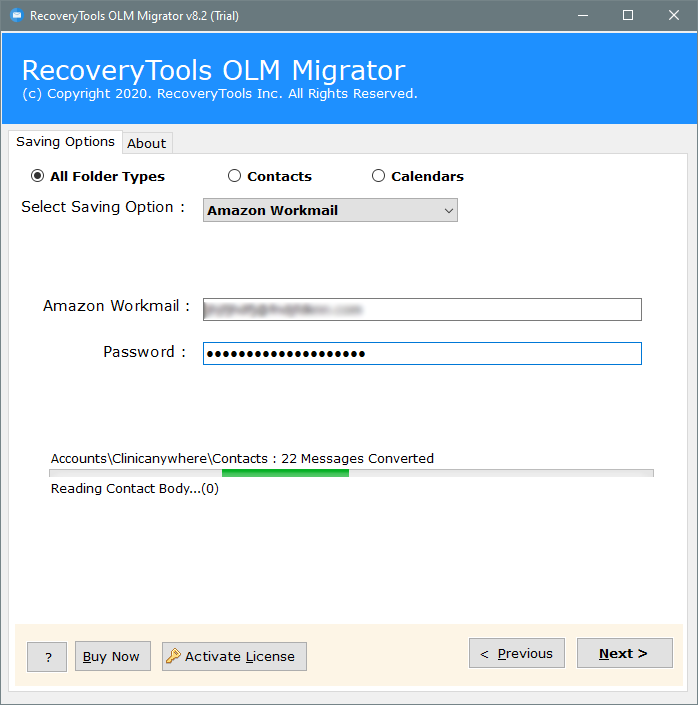Click the key icon on Activate License
698x705 pixels.
(173, 656)
